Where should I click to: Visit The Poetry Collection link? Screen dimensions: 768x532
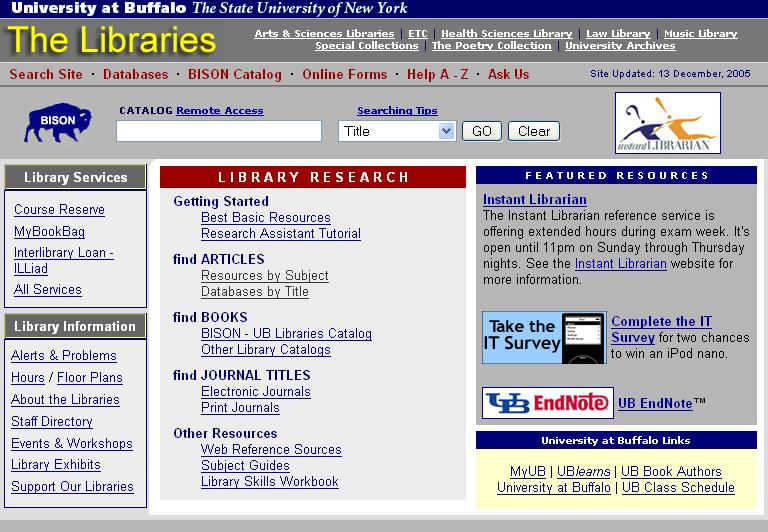[x=491, y=46]
